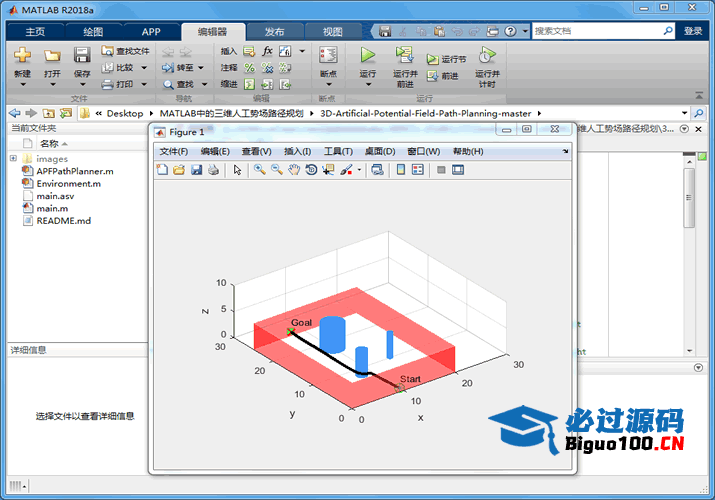Click Run and Time (运行并计时) icon
The width and height of the screenshot is (715, 500).
487,55
